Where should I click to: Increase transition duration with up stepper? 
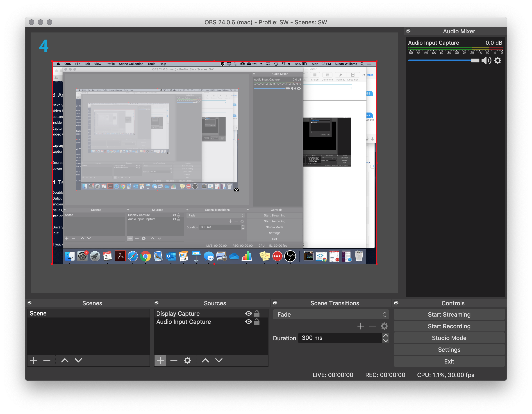(386, 336)
